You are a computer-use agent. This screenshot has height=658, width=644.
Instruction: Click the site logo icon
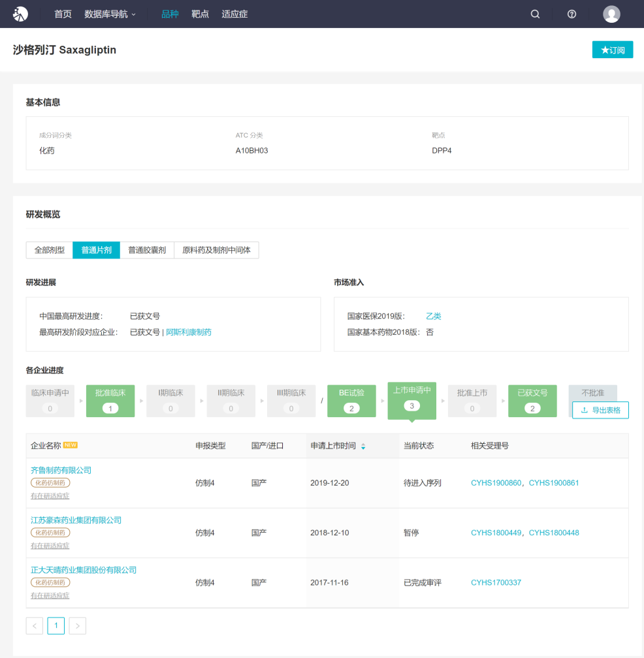(21, 14)
